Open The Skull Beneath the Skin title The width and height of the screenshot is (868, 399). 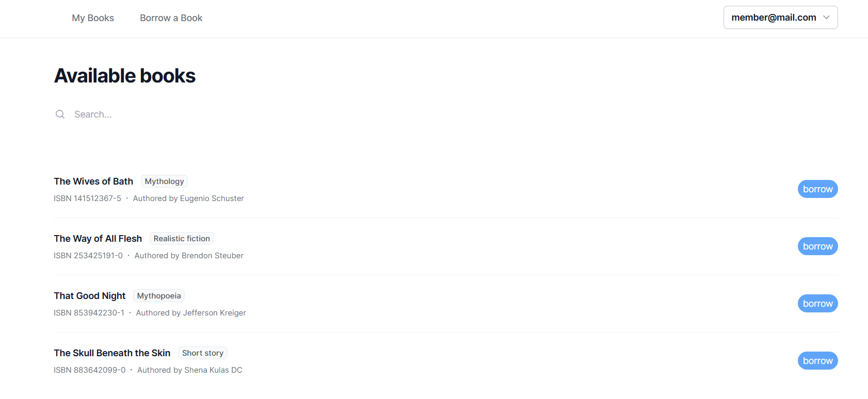point(112,353)
